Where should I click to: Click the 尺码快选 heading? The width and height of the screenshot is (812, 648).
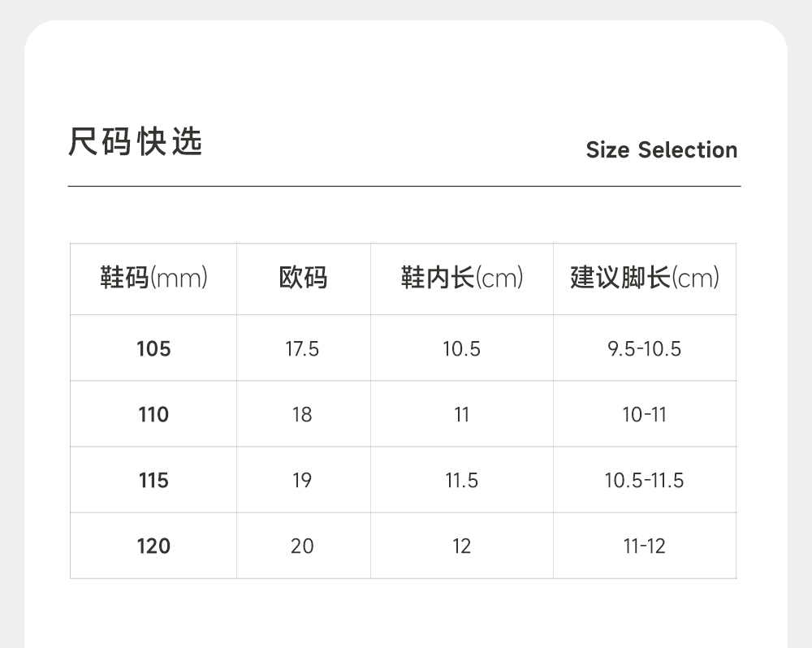pos(136,142)
